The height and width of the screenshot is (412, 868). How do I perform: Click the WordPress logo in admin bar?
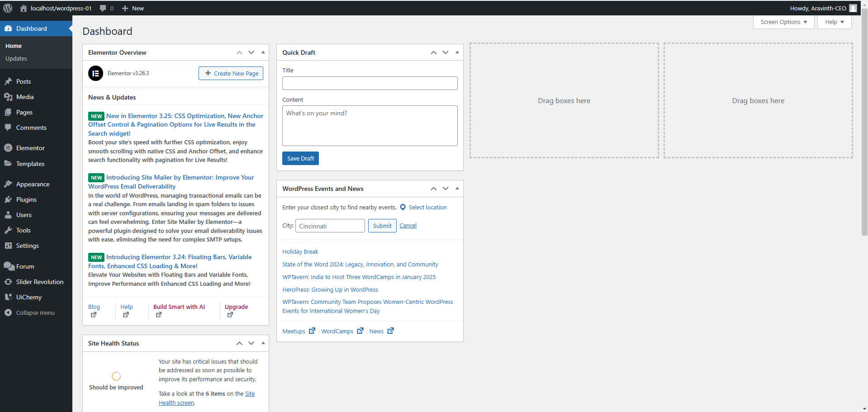(8, 8)
